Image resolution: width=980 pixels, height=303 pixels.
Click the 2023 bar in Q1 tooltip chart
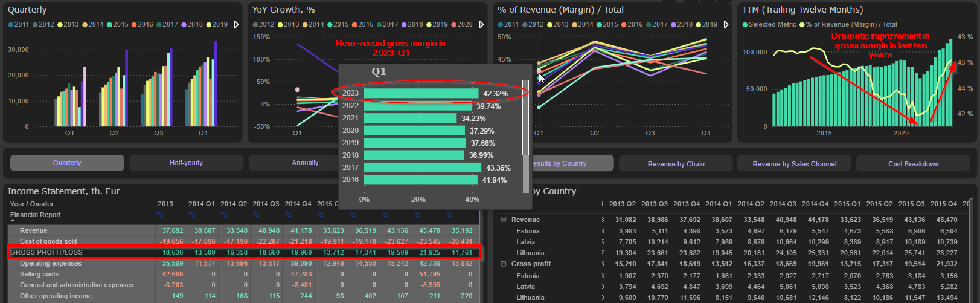(421, 93)
